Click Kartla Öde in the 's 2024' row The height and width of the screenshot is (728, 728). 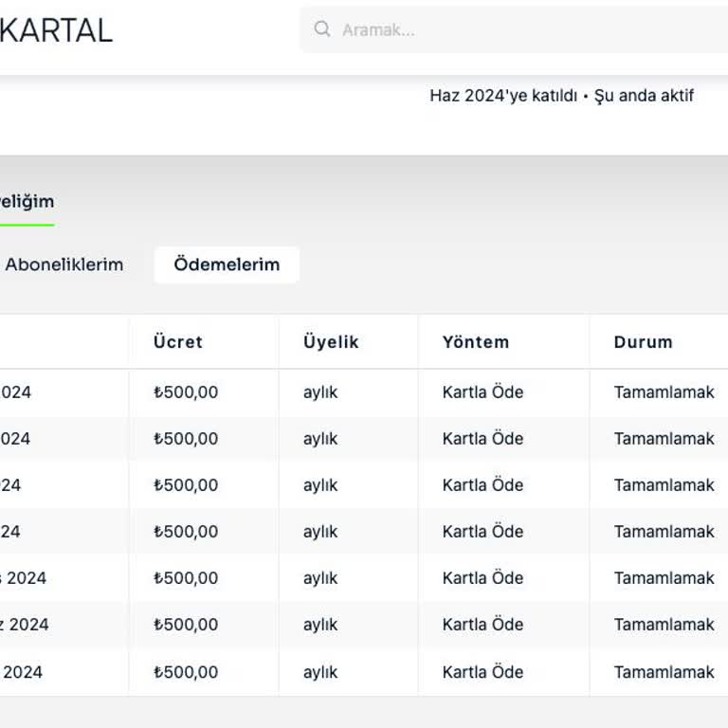tap(482, 578)
